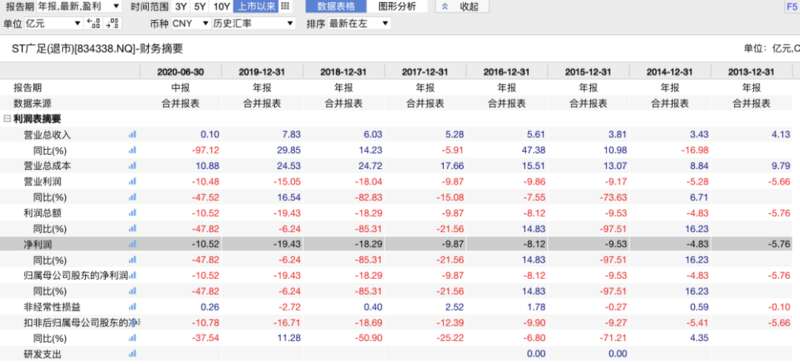Open the 单位 亿元 dropdown

tap(53, 23)
